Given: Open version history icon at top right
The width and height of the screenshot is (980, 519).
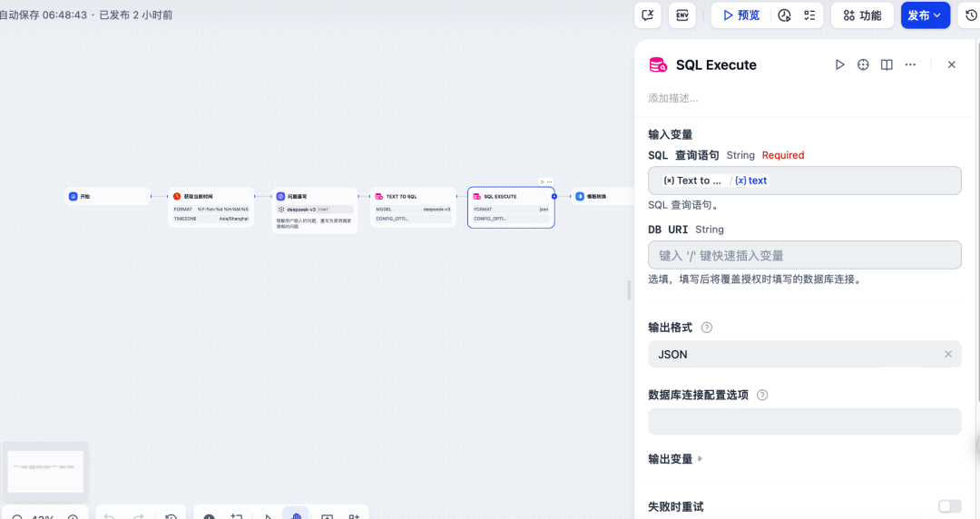Looking at the screenshot, I should coord(971,15).
